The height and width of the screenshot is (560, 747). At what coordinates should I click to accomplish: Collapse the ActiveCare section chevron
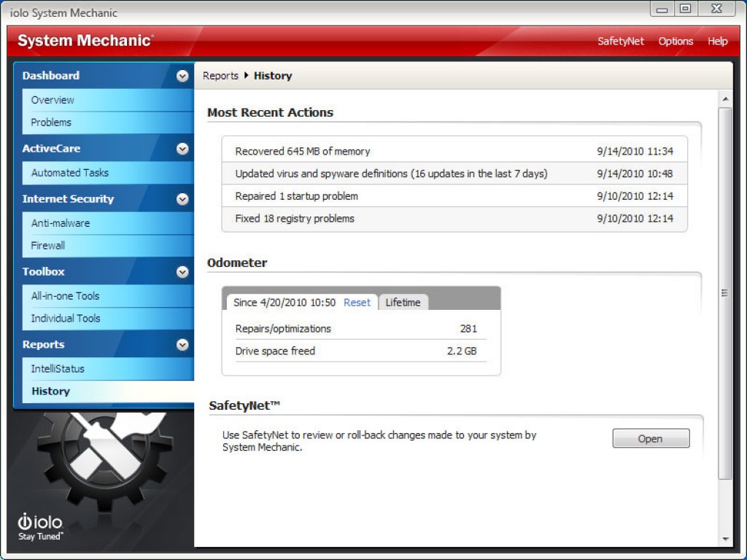click(x=182, y=149)
